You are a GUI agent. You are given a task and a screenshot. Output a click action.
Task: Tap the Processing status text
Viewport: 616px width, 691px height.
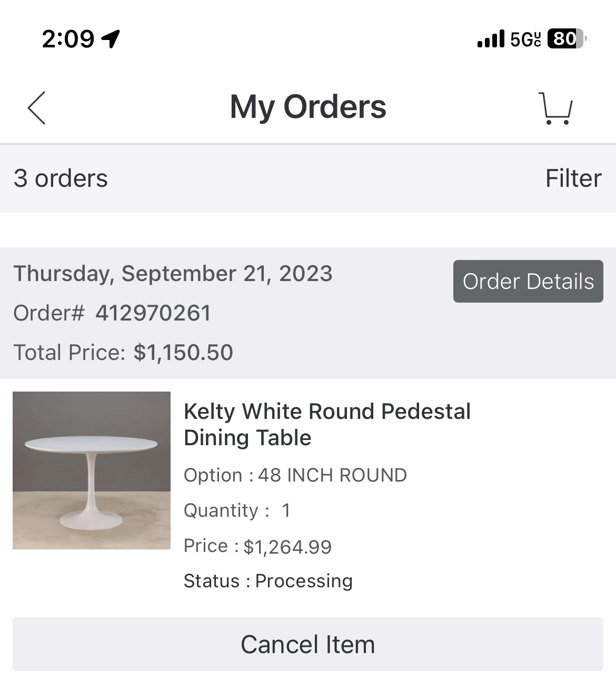(x=304, y=581)
